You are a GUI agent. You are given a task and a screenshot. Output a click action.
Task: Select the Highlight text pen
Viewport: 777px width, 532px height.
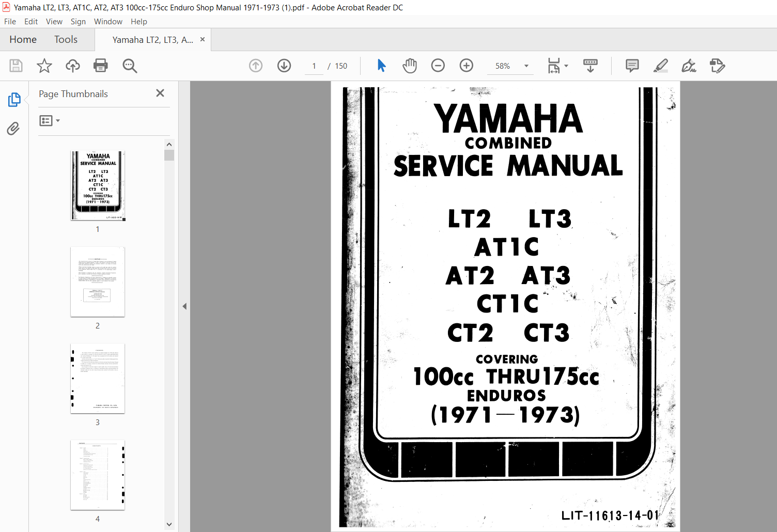(x=661, y=66)
